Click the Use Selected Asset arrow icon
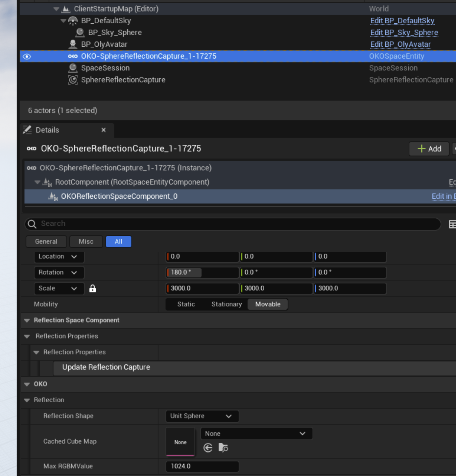Viewport: 456px width, 476px height. pyautogui.click(x=208, y=448)
